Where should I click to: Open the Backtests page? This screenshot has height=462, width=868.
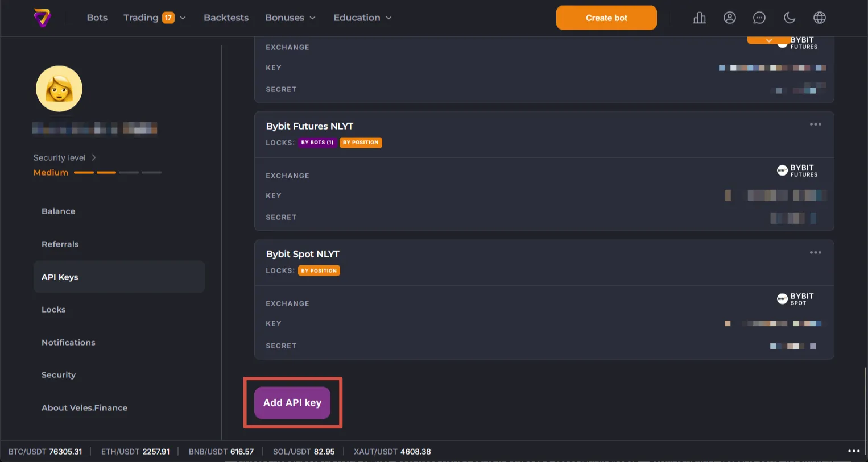(x=226, y=18)
